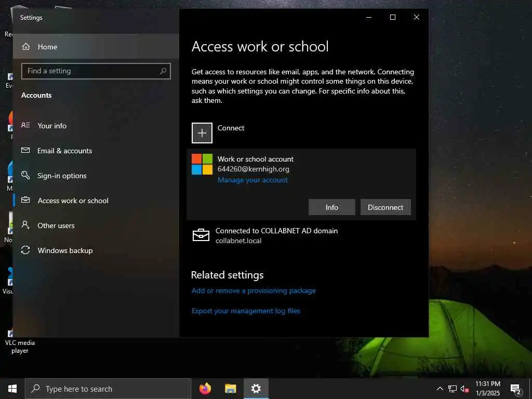
Task: Show hidden tray icons chevron
Action: (x=440, y=389)
